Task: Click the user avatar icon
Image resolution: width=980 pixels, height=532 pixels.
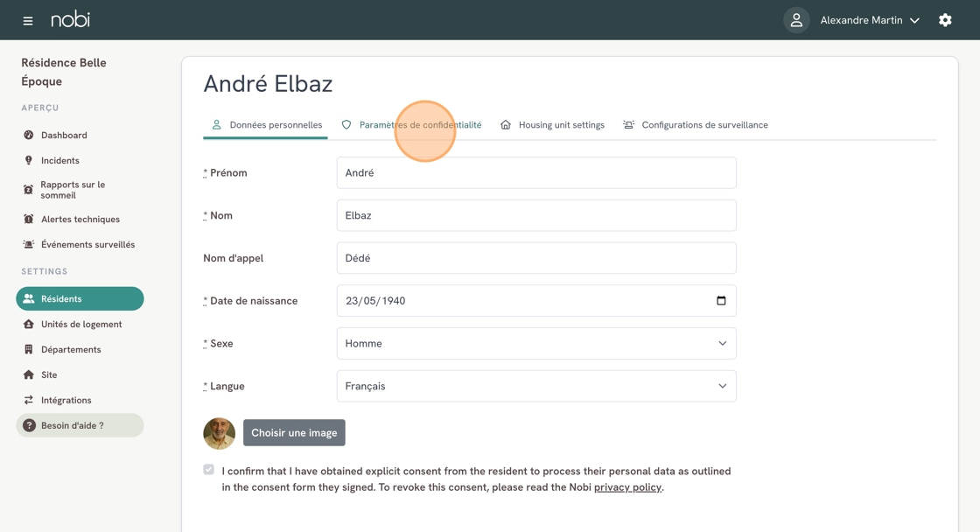Action: pos(796,20)
